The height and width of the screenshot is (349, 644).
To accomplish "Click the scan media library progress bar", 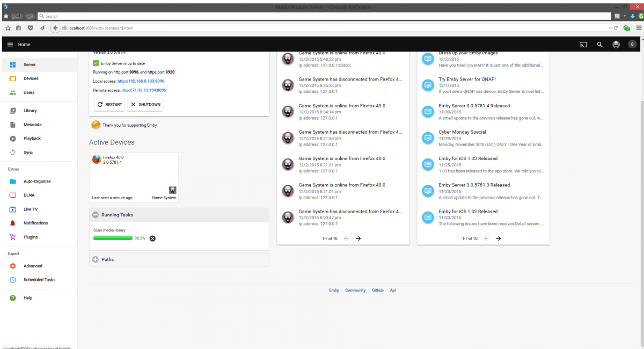I will [113, 238].
